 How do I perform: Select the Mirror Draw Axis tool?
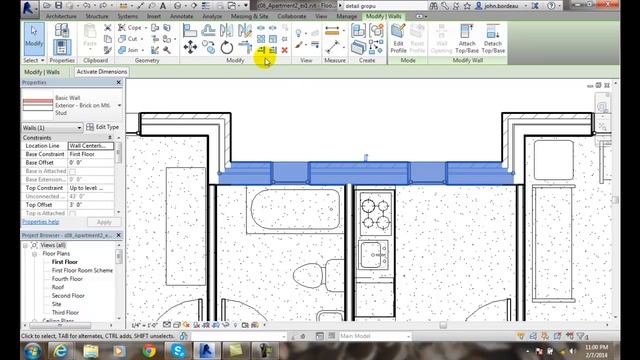pos(245,31)
